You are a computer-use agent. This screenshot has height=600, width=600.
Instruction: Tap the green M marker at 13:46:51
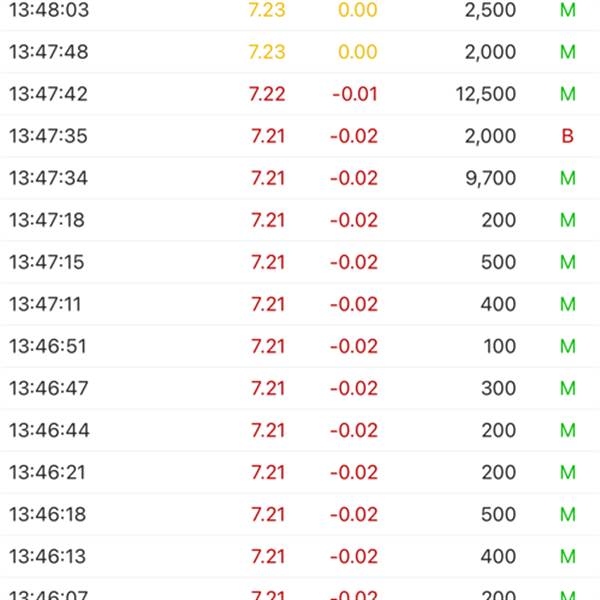tap(568, 346)
